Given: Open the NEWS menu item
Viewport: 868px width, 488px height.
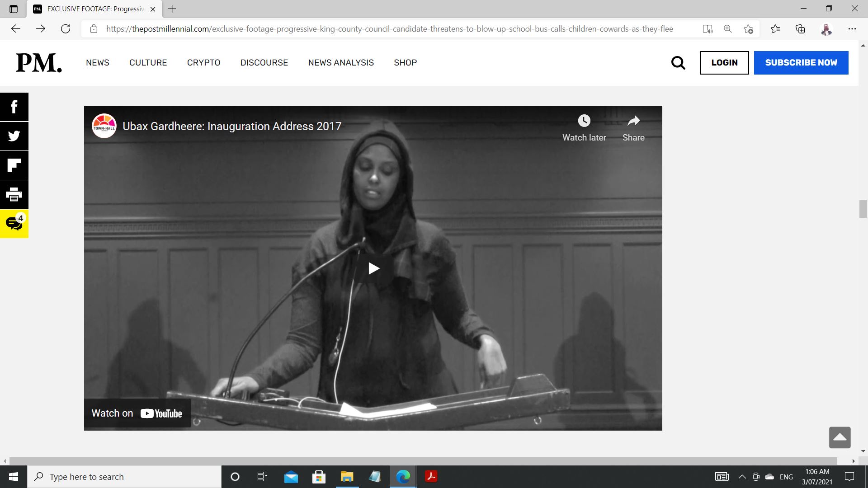Looking at the screenshot, I should click(98, 63).
